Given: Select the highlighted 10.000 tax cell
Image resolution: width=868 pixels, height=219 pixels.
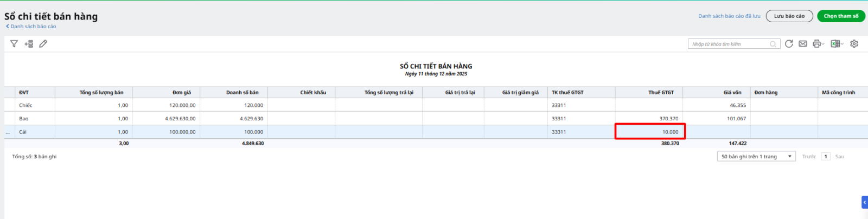Looking at the screenshot, I should [650, 132].
